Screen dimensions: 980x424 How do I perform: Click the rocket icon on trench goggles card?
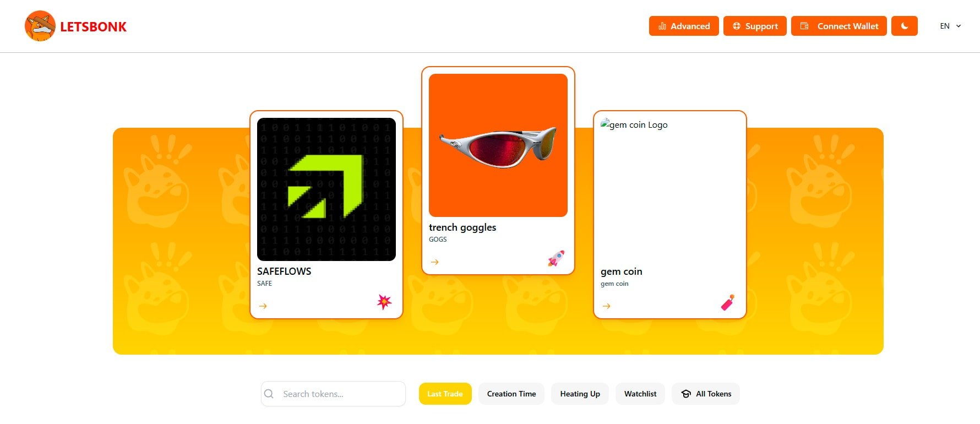556,258
